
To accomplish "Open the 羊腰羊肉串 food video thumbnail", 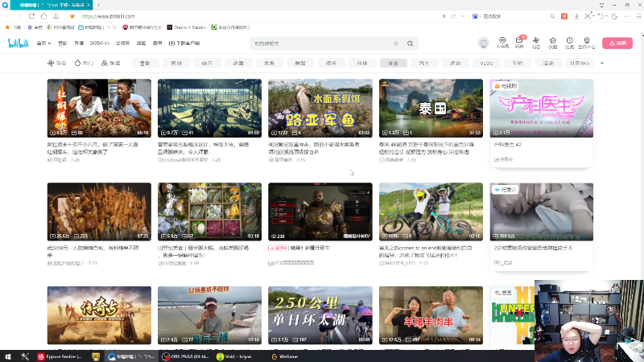I will coord(431,315).
